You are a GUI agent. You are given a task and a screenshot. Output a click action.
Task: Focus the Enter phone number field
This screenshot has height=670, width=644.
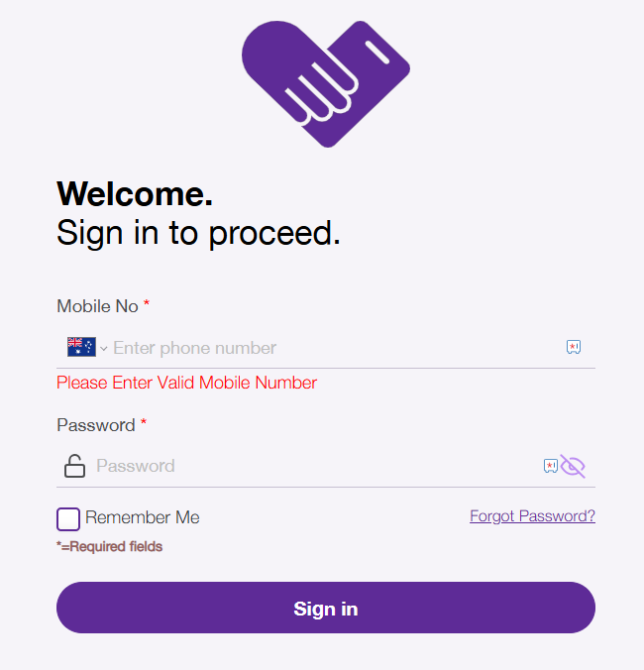(x=335, y=348)
